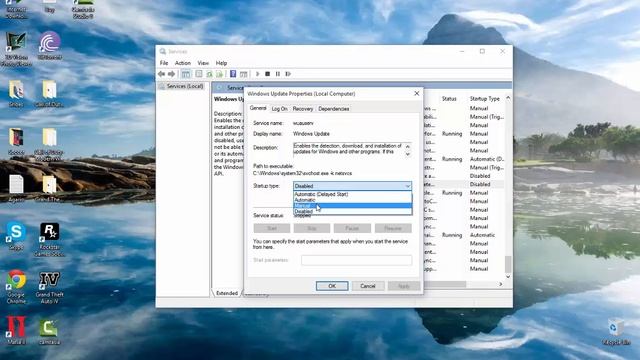Click Startup Type column header
The height and width of the screenshot is (360, 640).
tap(485, 99)
